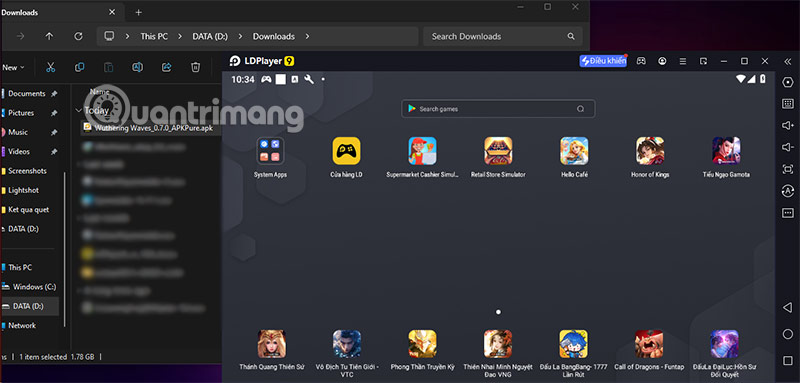Open Supermarket Cashier Simulator game
800x383 pixels.
tap(422, 151)
